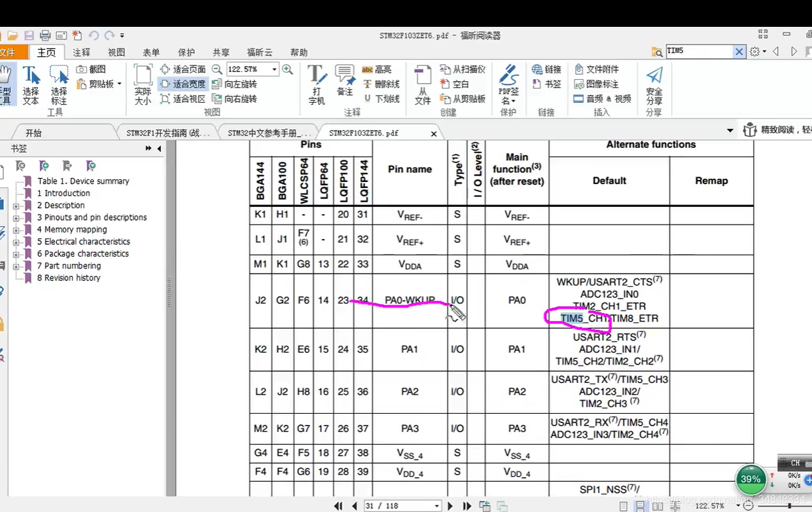Insert a Link (链接)
This screenshot has width=812, height=512.
click(546, 69)
